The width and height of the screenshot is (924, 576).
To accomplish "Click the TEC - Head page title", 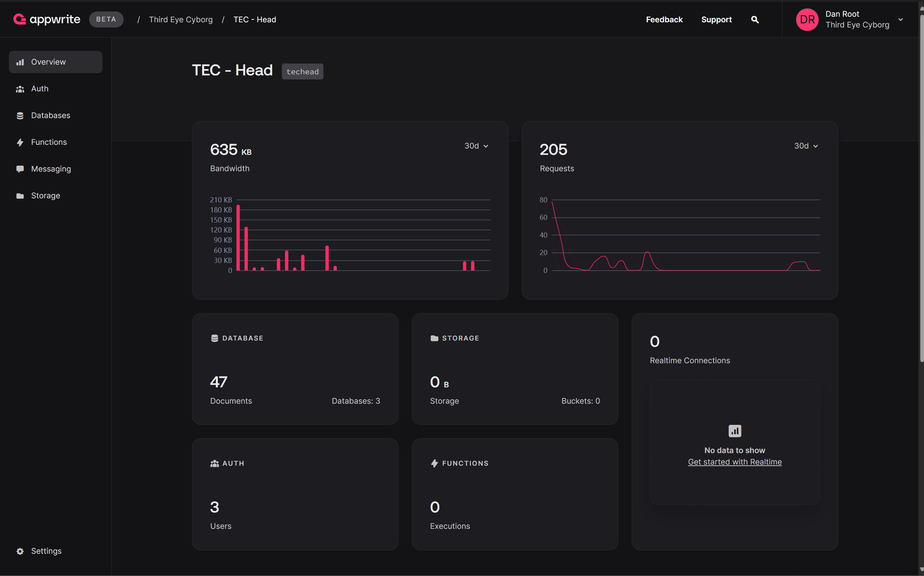I will click(232, 71).
